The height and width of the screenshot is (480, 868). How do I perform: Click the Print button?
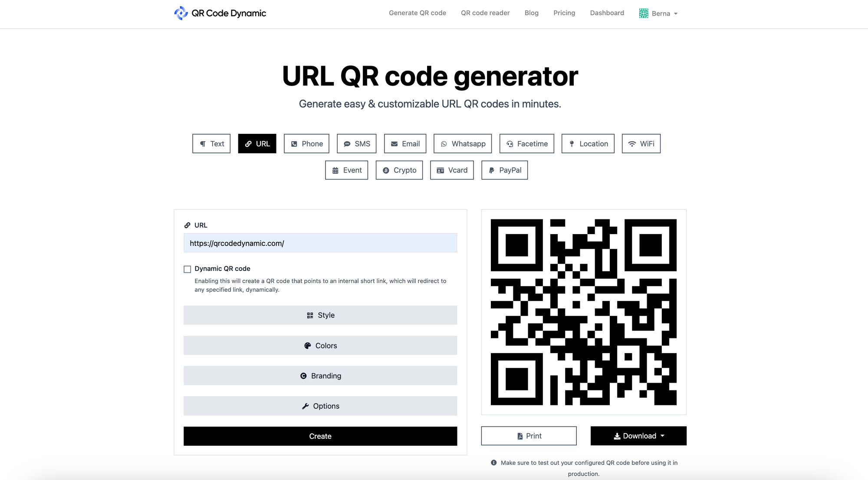(x=529, y=436)
